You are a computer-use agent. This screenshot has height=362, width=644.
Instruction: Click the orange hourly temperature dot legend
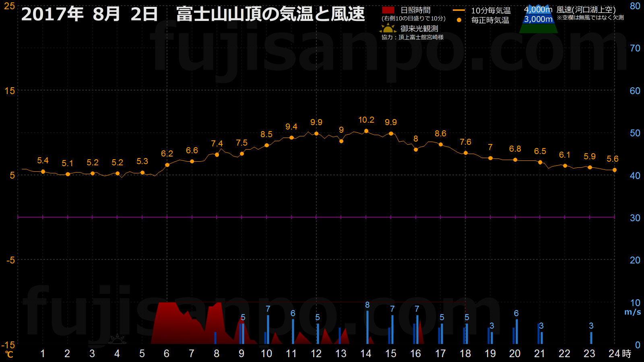459,20
